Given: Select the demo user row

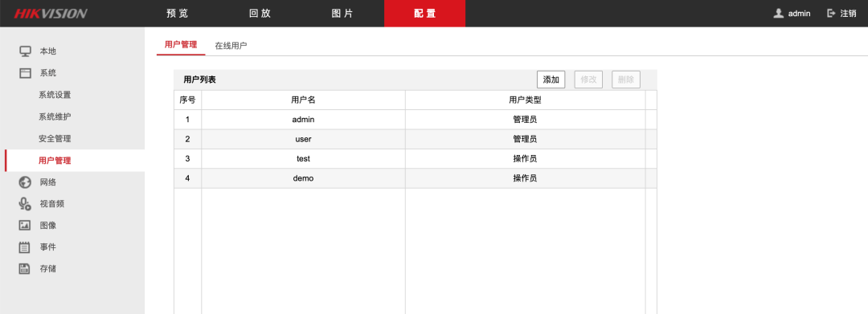Looking at the screenshot, I should pyautogui.click(x=416, y=178).
